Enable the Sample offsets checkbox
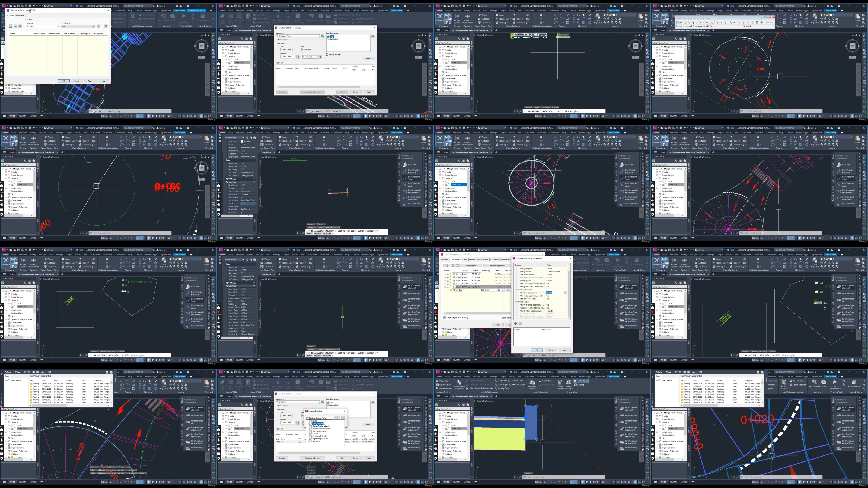 coord(327,54)
